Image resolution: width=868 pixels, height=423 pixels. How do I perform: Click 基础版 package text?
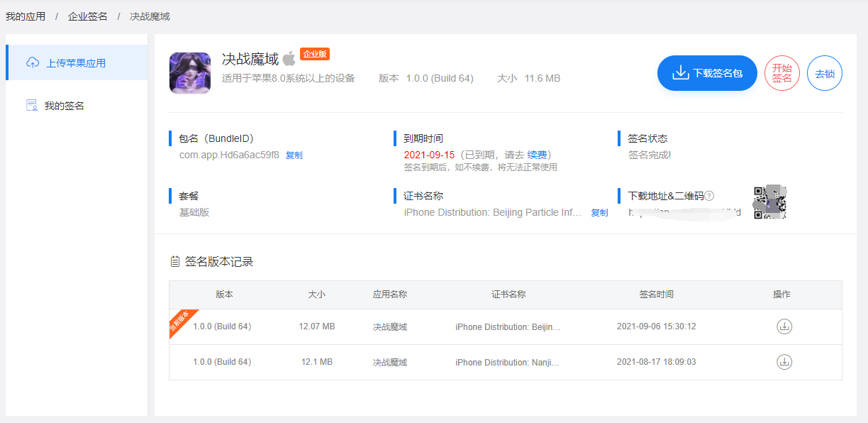(x=194, y=212)
